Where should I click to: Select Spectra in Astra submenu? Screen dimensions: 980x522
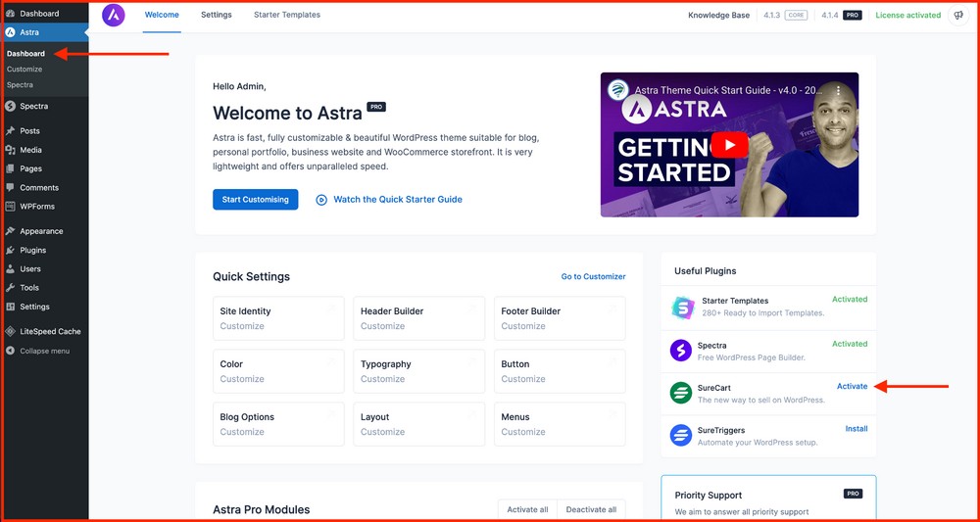pyautogui.click(x=20, y=85)
